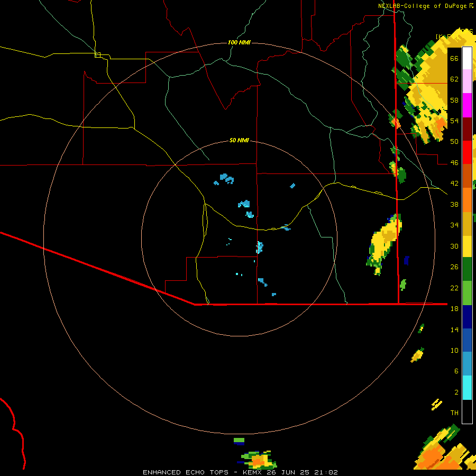
Task: Click the 22 value on the legend
Action: pyautogui.click(x=454, y=288)
